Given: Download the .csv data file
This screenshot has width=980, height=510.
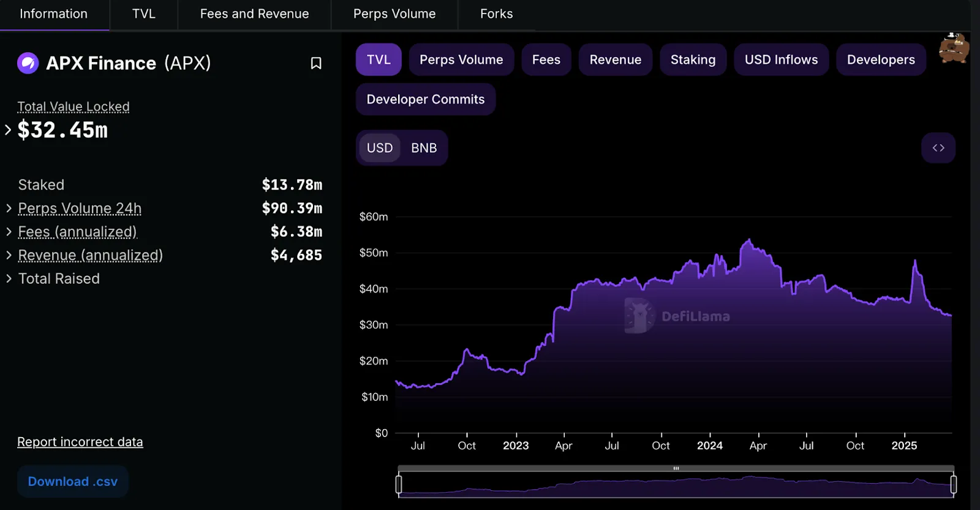Looking at the screenshot, I should point(73,481).
